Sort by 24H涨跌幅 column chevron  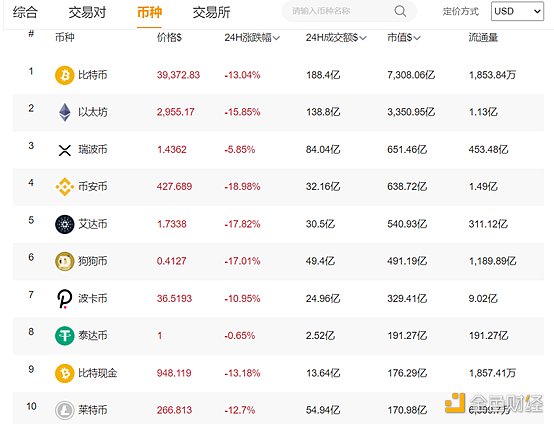[x=276, y=37]
